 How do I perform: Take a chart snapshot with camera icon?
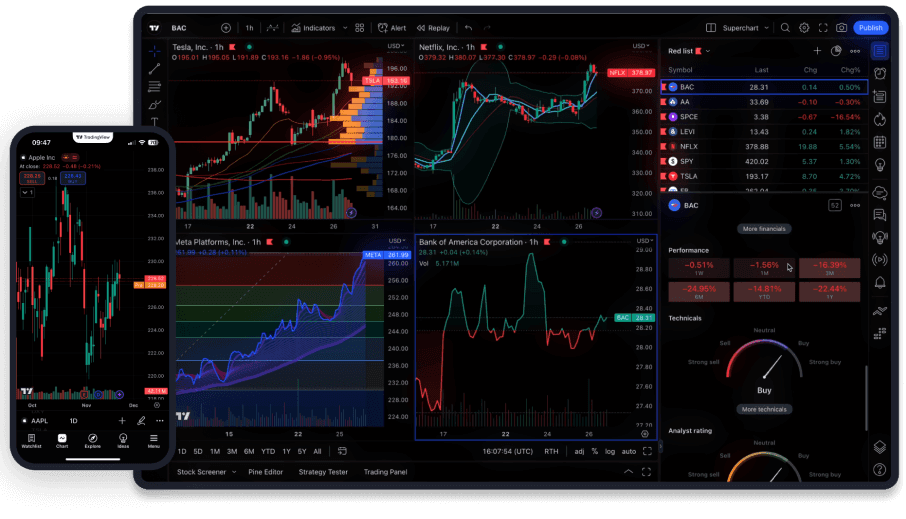pyautogui.click(x=842, y=28)
